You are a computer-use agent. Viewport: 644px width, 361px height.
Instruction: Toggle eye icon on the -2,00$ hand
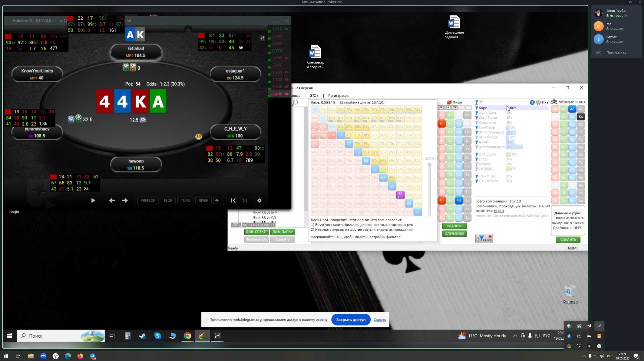coord(286,58)
